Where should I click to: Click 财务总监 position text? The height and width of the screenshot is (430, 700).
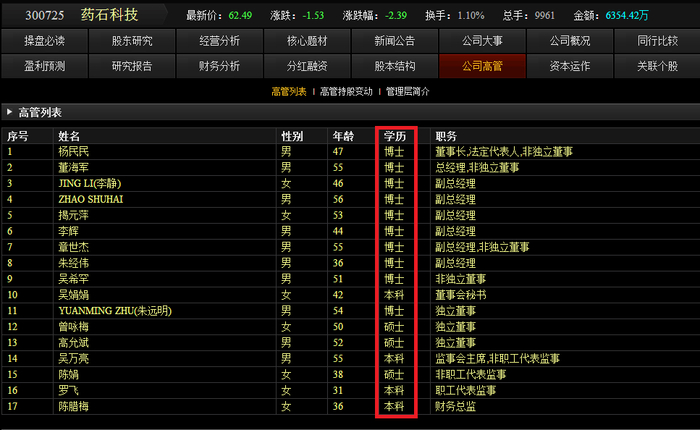click(456, 406)
